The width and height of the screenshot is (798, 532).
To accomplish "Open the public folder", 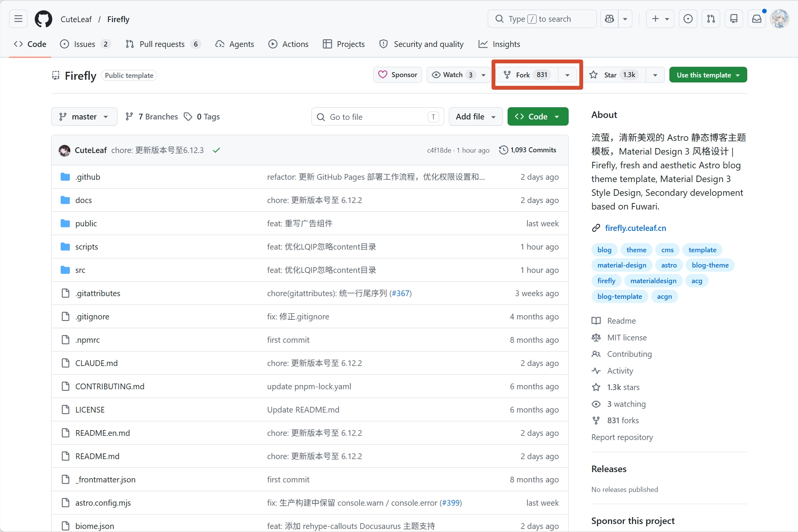I will pos(86,223).
